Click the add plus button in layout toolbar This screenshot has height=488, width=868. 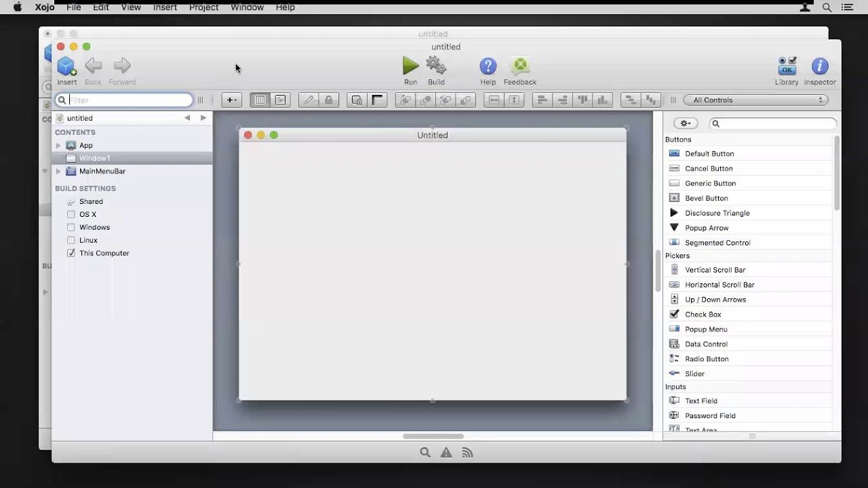[231, 100]
